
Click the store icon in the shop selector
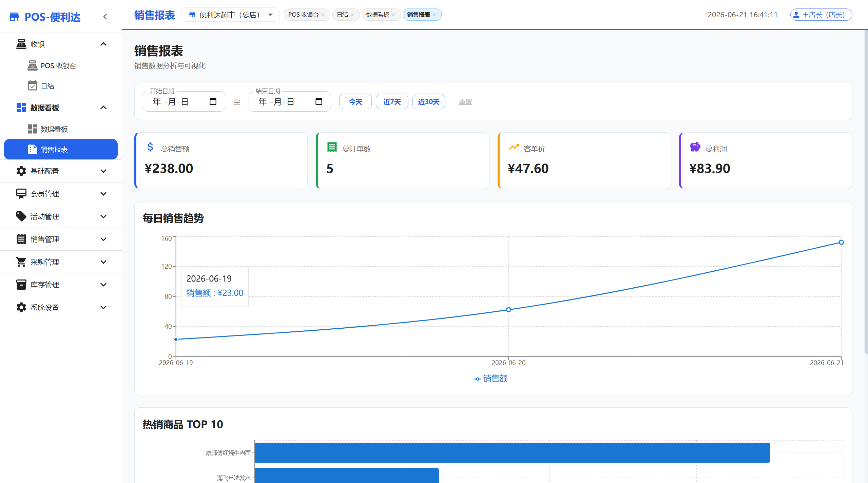point(192,15)
